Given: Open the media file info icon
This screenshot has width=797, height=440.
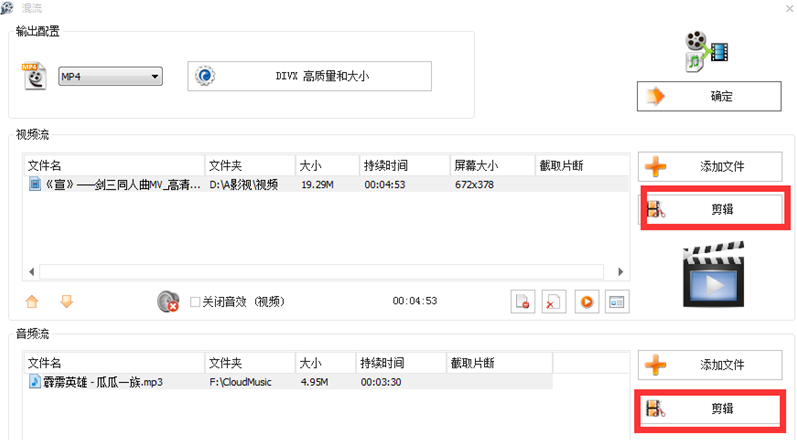Looking at the screenshot, I should 617,301.
